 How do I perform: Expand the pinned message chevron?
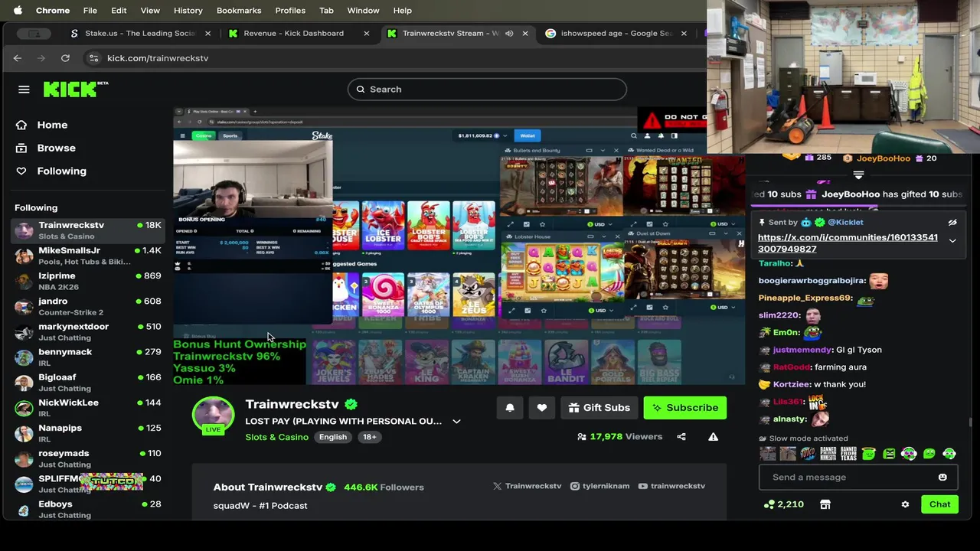[x=952, y=241]
